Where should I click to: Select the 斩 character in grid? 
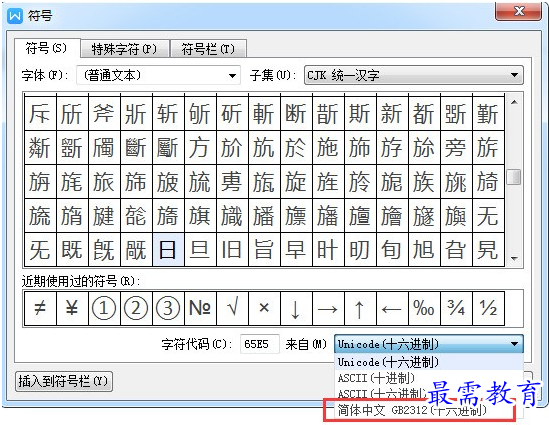168,113
